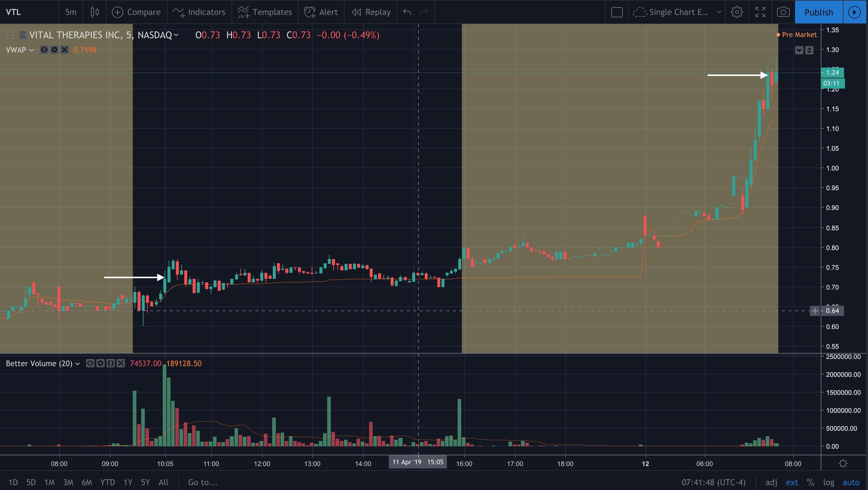Enable log scale toggle
Image resolution: width=868 pixels, height=490 pixels.
(829, 482)
